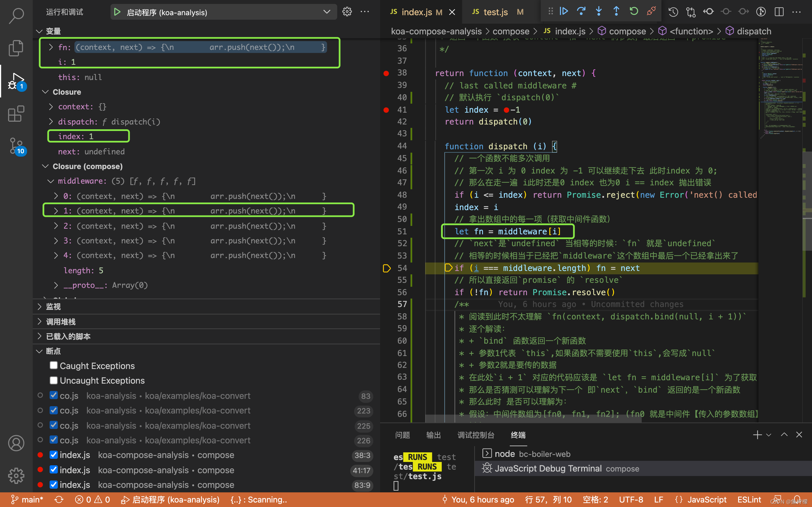Expand the 调用堆栈 call stack section
Viewport: 812px width, 507px height.
pos(60,322)
